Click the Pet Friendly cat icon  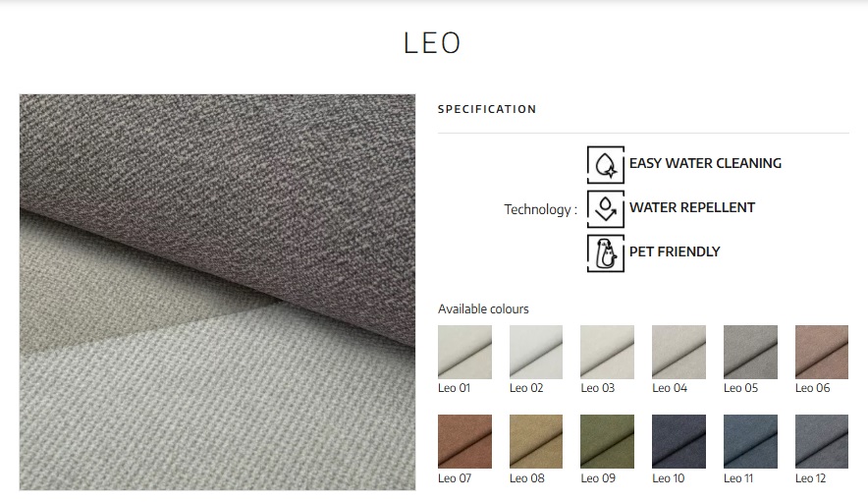click(x=606, y=253)
